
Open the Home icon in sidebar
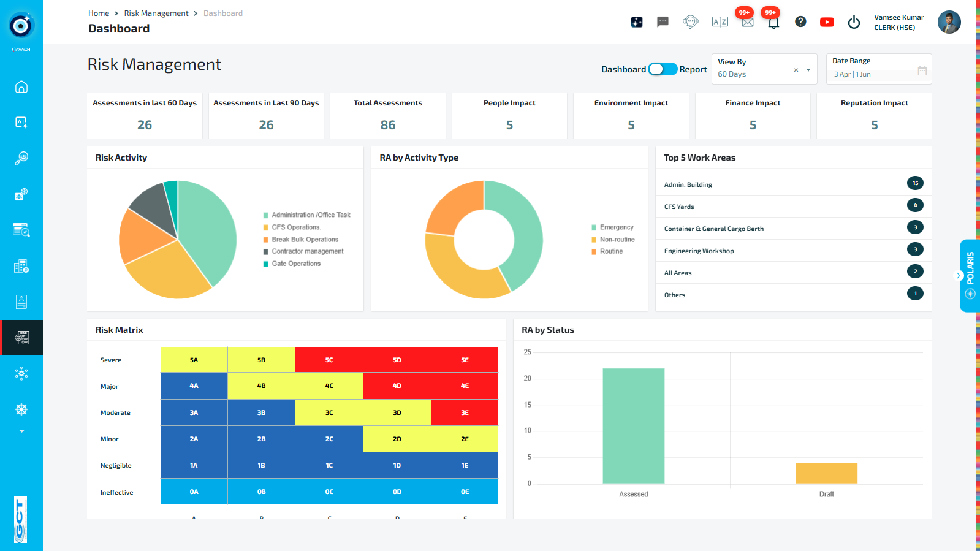point(21,87)
